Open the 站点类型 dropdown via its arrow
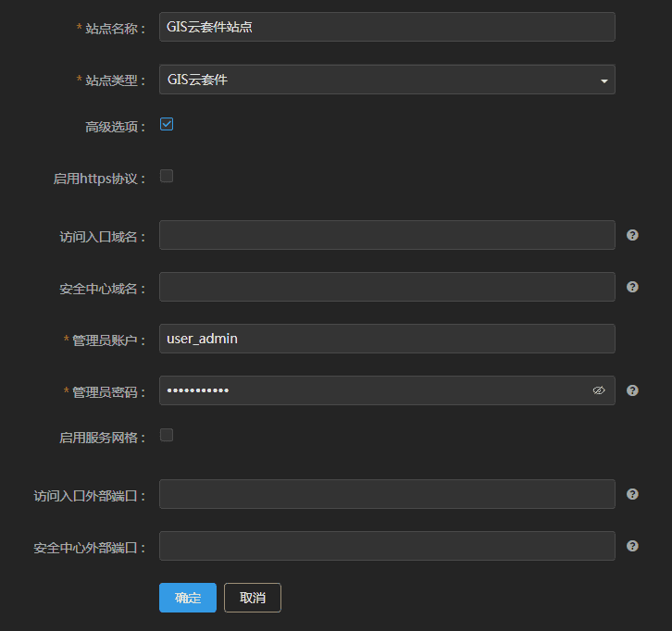 pyautogui.click(x=604, y=80)
